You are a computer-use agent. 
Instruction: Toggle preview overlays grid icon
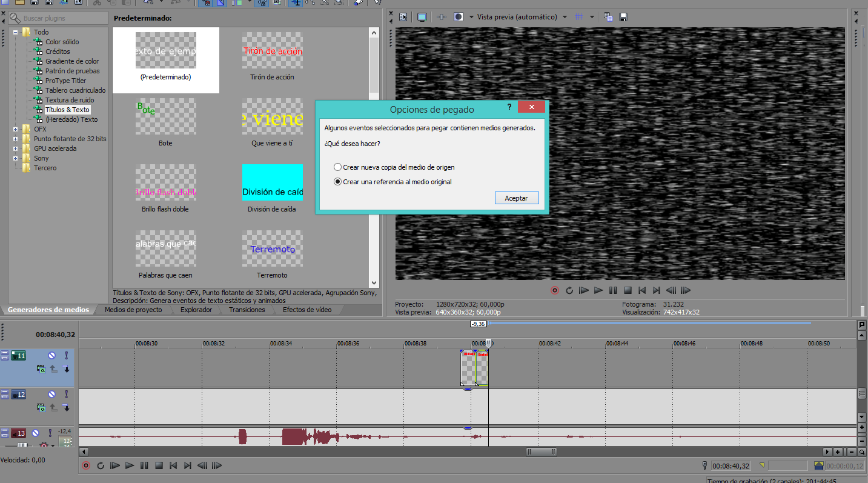578,17
